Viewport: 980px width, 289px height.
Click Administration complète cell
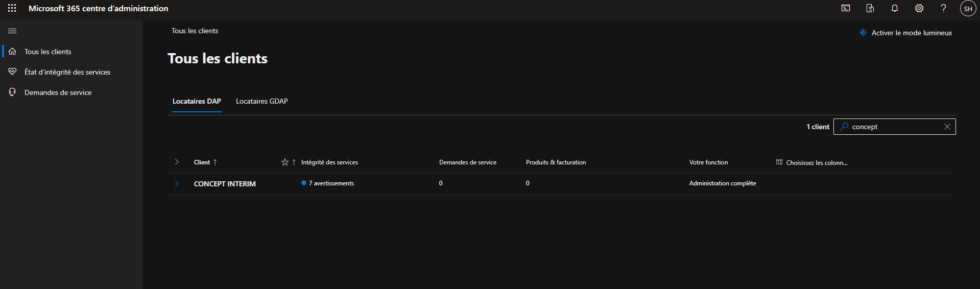click(723, 183)
